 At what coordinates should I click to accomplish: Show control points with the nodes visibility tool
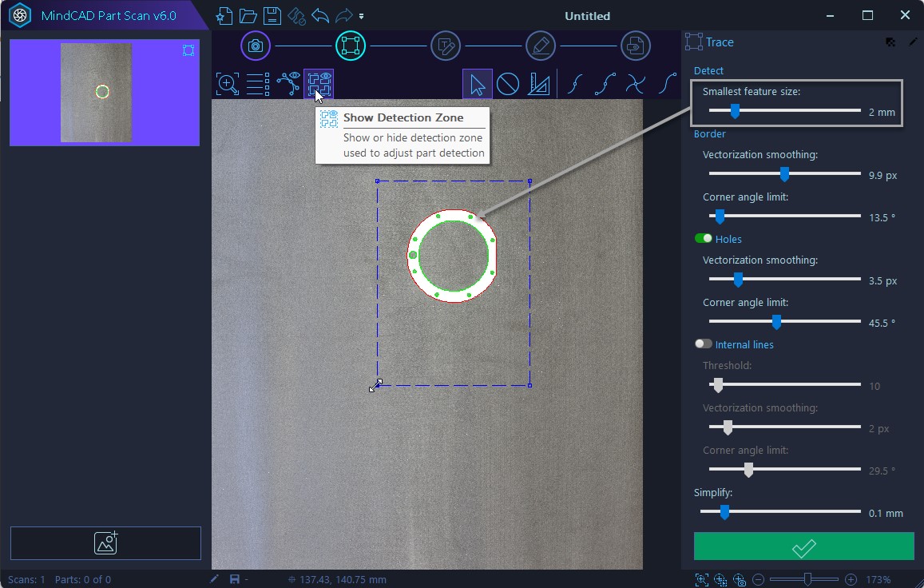click(288, 84)
